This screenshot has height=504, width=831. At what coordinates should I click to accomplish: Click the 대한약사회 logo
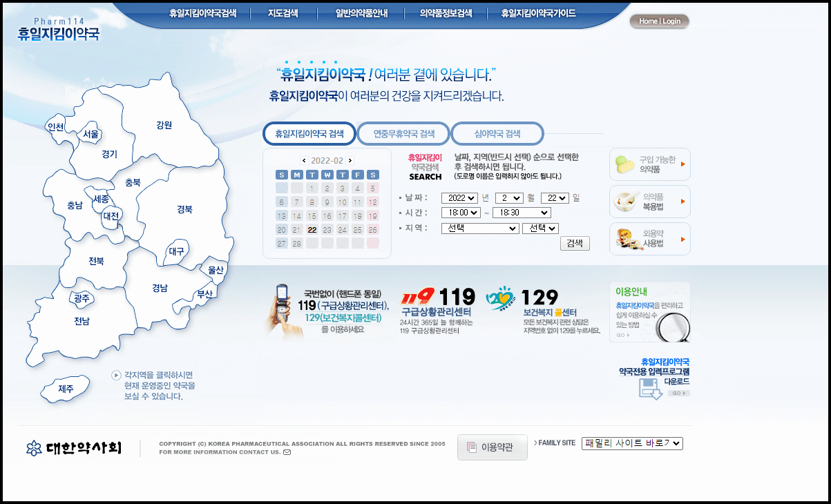click(x=74, y=448)
